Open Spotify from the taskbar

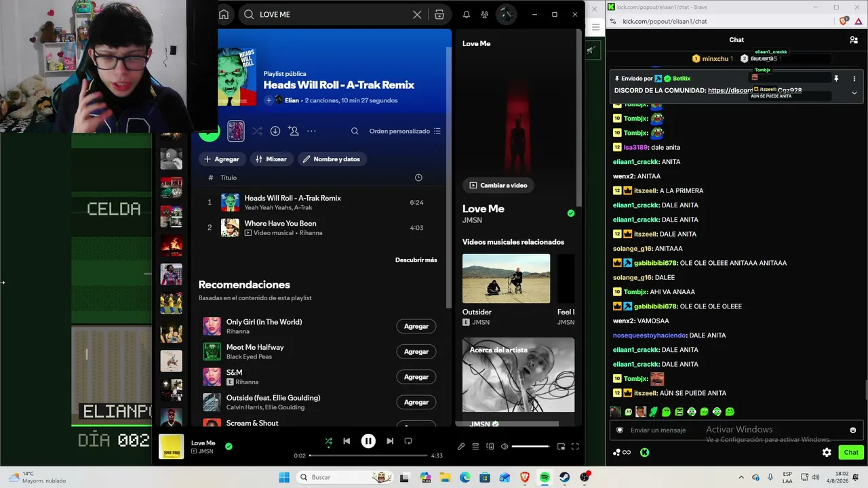[x=545, y=477]
